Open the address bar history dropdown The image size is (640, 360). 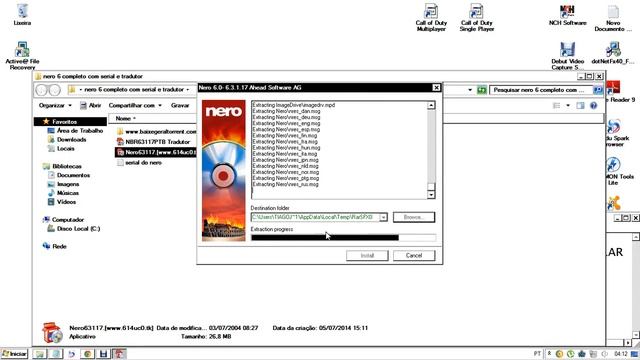pos(470,90)
